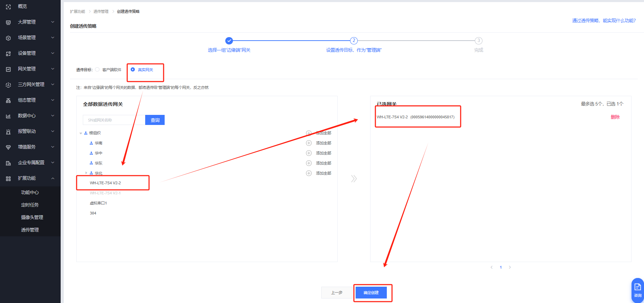
Task: Click the 数据中心 chart icon in sidebar
Action: (x=8, y=116)
